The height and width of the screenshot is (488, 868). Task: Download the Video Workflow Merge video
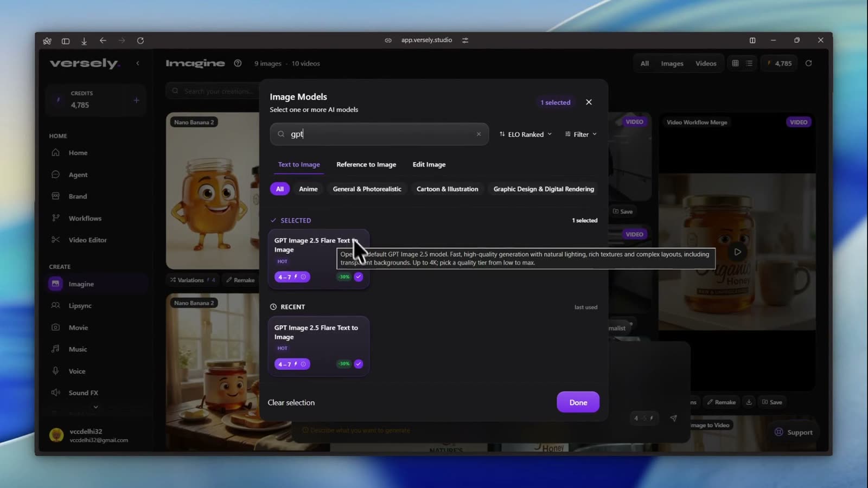coord(749,402)
